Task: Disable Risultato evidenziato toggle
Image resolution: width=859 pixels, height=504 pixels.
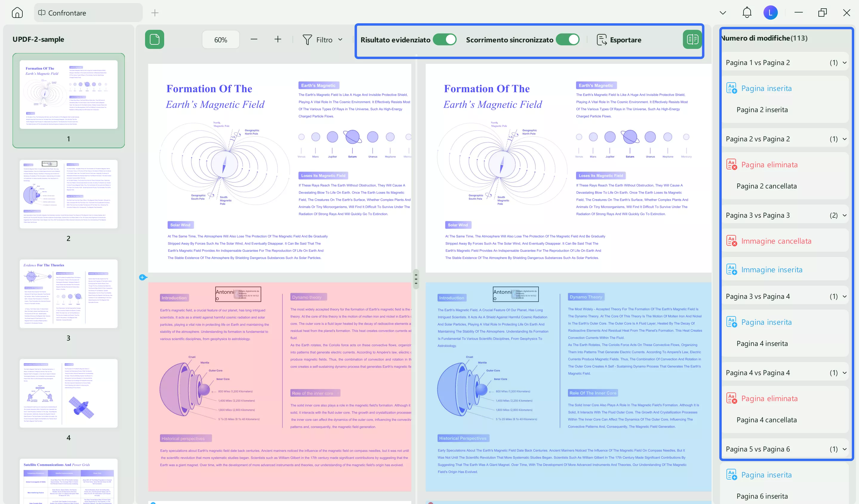Action: point(444,39)
